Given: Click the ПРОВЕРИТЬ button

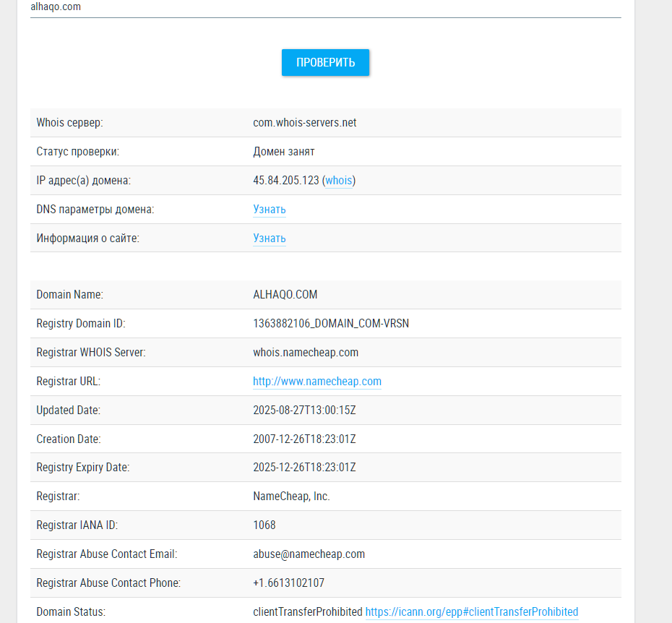Looking at the screenshot, I should pos(325,63).
